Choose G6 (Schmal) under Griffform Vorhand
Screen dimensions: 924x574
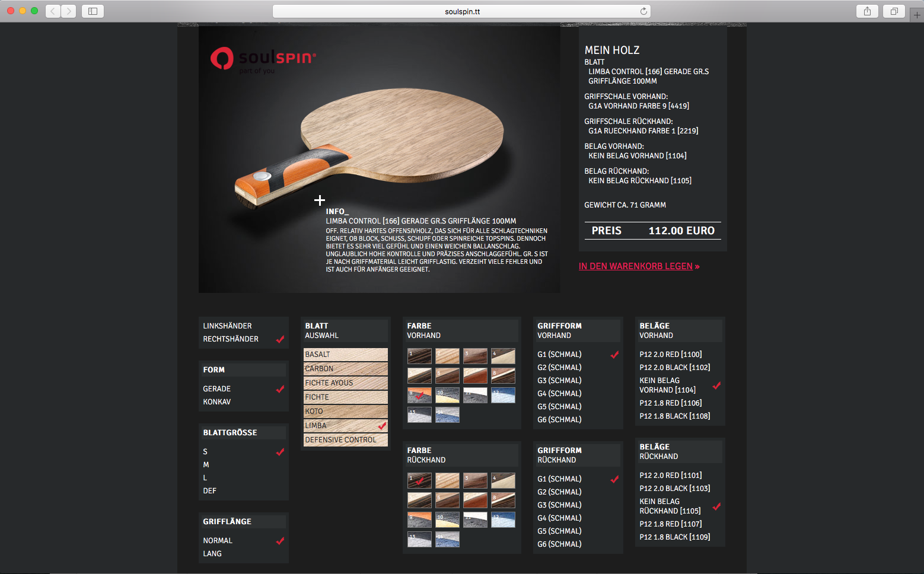tap(559, 420)
